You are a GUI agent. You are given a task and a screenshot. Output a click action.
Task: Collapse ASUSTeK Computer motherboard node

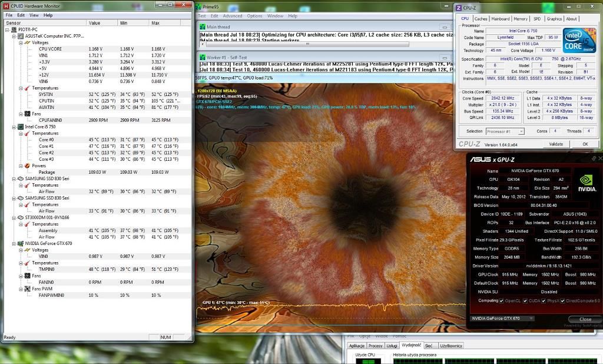click(14, 36)
